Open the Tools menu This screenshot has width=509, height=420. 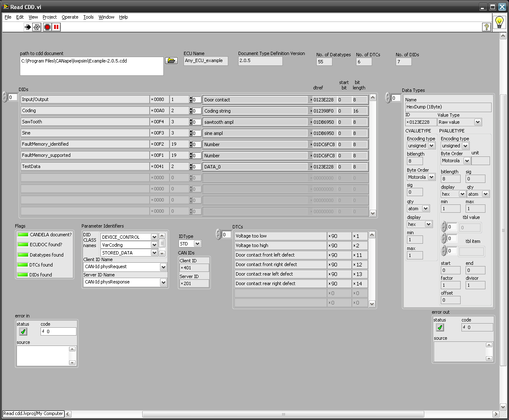coord(88,17)
